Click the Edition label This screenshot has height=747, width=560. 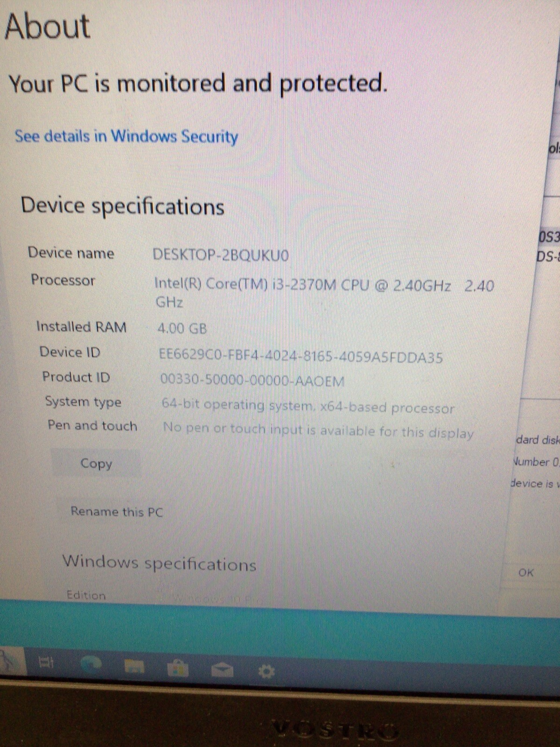[86, 595]
